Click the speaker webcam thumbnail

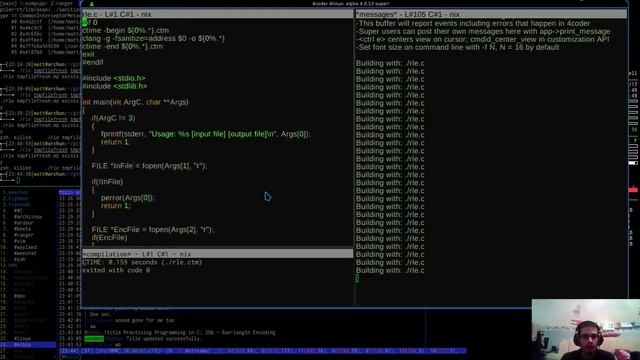586,329
